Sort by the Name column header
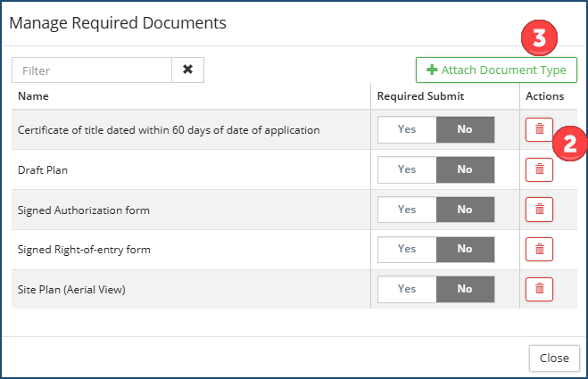 tap(33, 96)
